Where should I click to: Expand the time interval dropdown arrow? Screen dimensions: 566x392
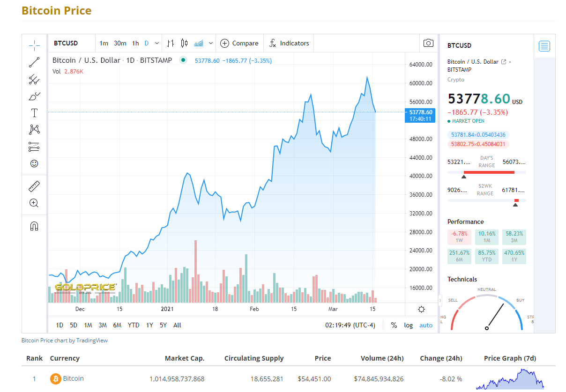[x=157, y=43]
